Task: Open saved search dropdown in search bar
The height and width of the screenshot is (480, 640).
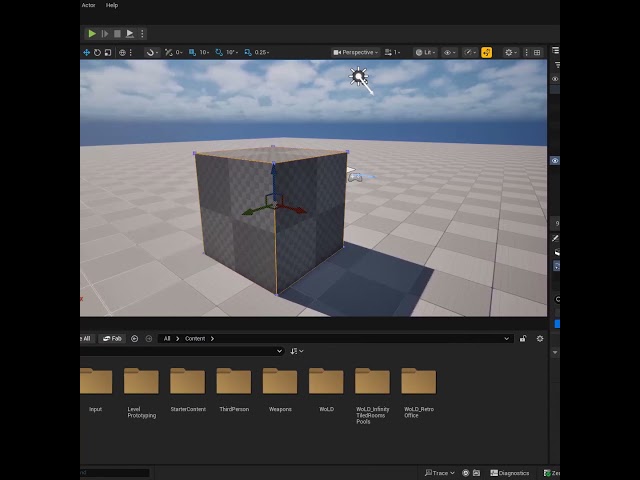Action: 280,351
